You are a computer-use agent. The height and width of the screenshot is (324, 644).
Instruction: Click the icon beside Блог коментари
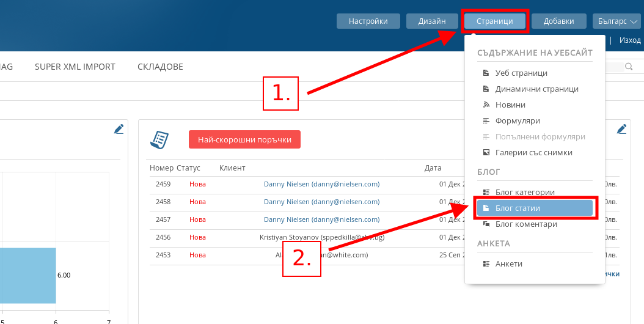click(486, 224)
